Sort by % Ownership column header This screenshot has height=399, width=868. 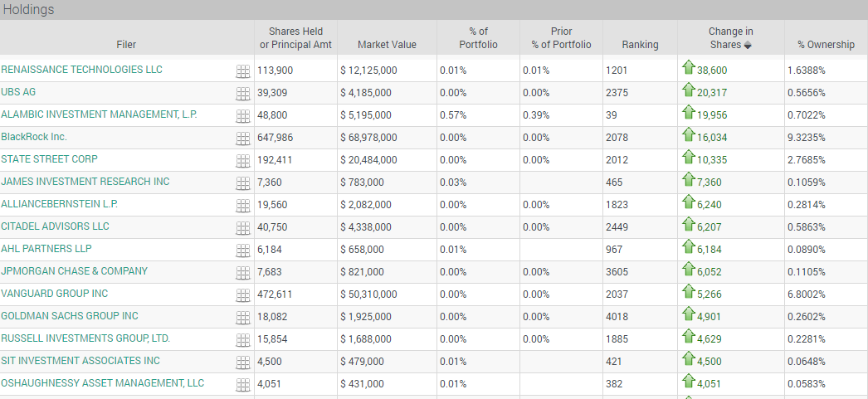[826, 44]
